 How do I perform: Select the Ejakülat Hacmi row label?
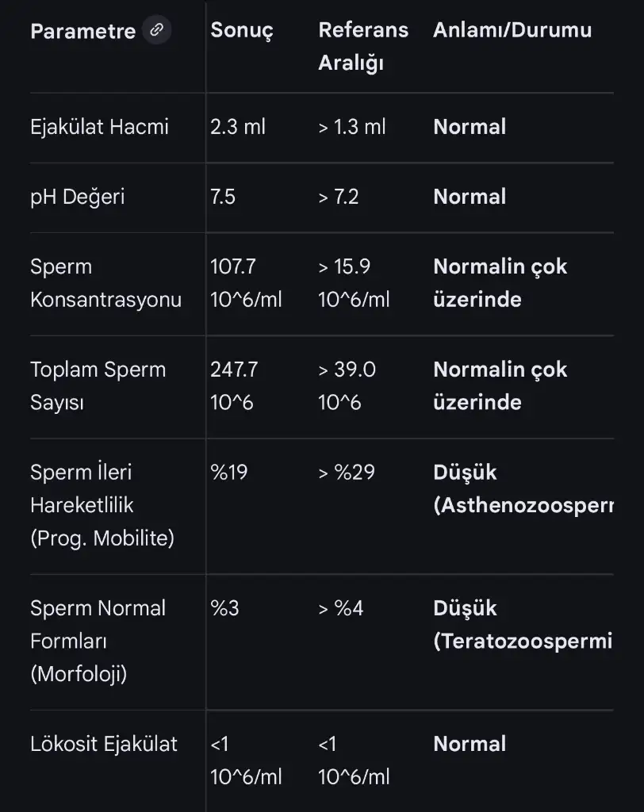click(99, 127)
